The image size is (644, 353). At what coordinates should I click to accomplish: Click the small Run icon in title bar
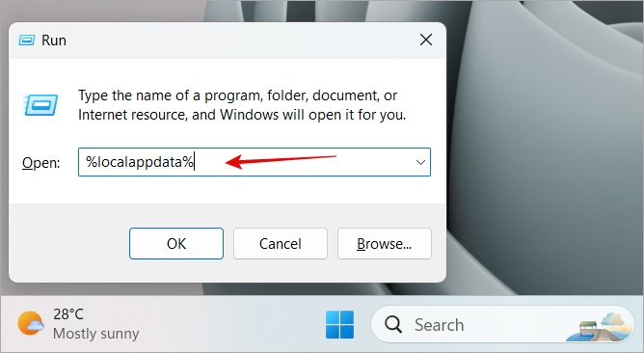point(27,41)
